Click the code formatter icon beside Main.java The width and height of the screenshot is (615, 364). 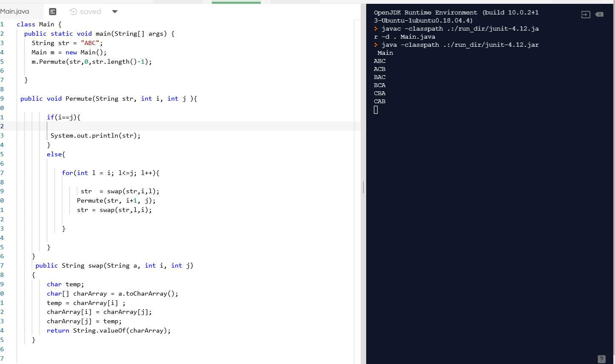click(53, 11)
